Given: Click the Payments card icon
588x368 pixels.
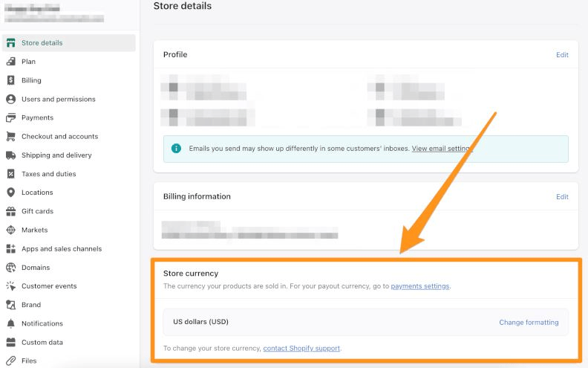Looking at the screenshot, I should click(x=11, y=117).
